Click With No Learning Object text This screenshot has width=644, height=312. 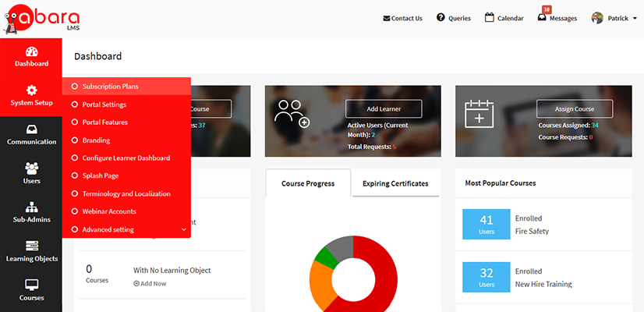coord(172,271)
